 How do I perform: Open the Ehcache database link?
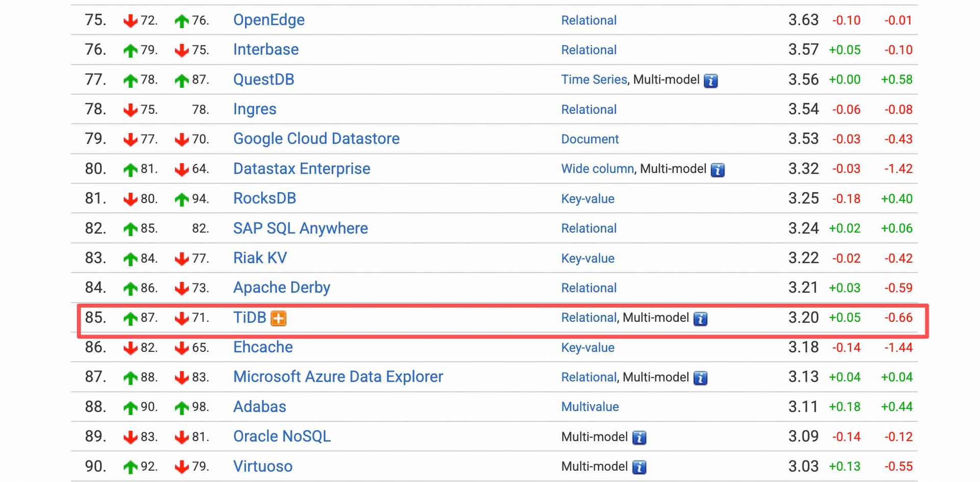click(x=263, y=347)
